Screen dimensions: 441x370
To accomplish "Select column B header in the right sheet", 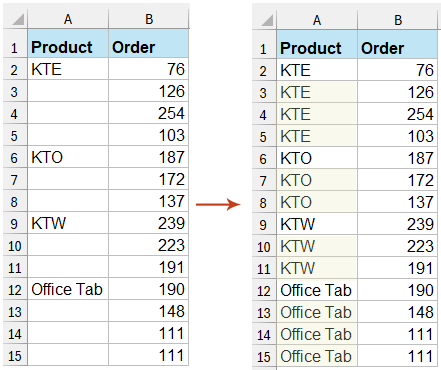I will point(397,20).
